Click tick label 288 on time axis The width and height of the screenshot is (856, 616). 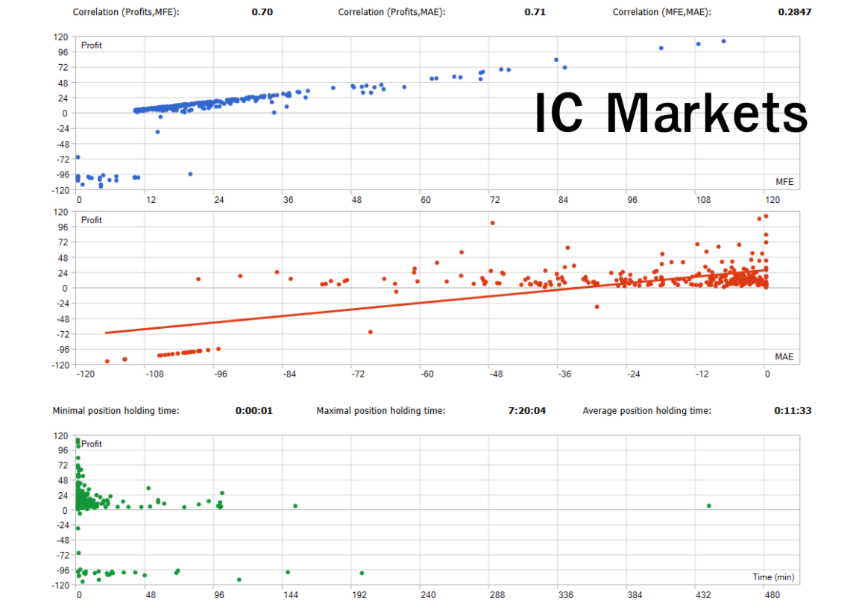497,595
